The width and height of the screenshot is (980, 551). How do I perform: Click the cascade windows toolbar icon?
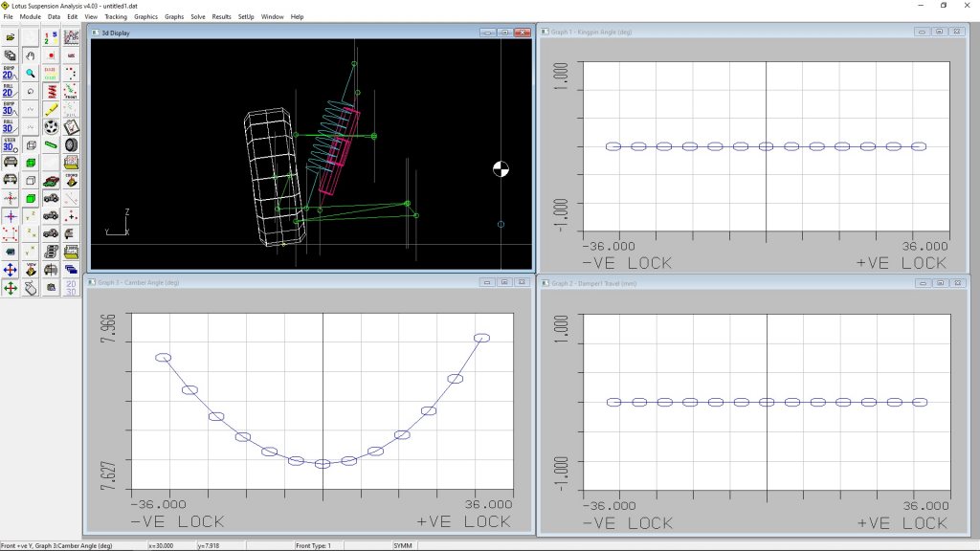[10, 55]
